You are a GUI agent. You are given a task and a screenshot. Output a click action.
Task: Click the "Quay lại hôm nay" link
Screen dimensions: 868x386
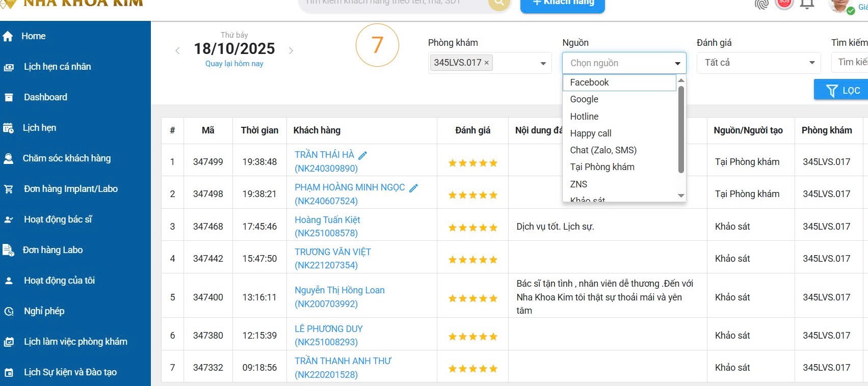[234, 64]
